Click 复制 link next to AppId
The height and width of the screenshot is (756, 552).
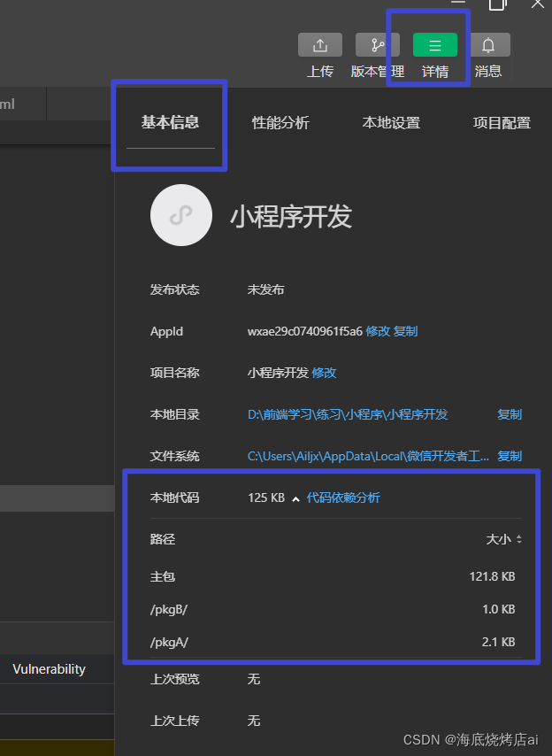tap(405, 331)
